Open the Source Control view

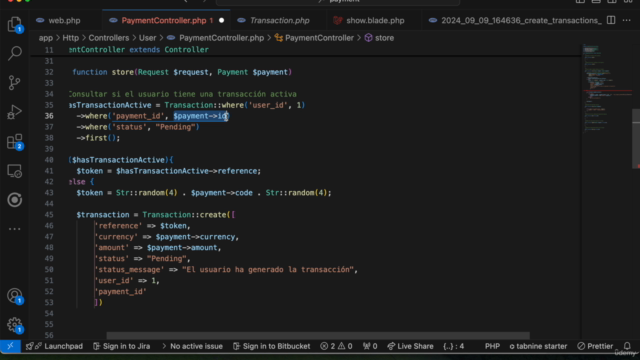(15, 82)
